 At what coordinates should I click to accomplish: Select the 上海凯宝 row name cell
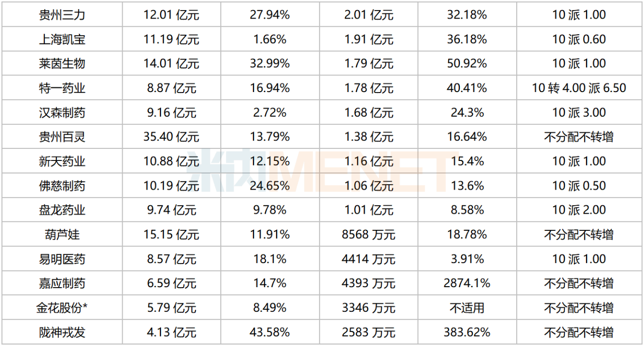coord(62,39)
